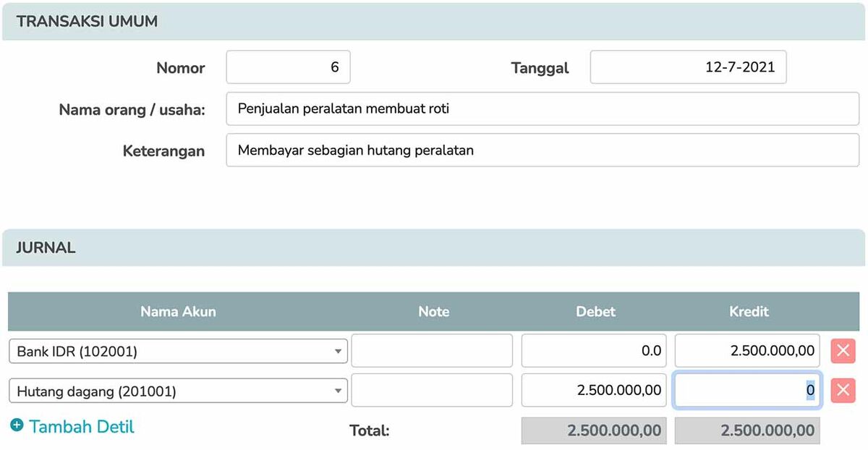Click the total Debet amount box
This screenshot has width=868, height=450.
[x=593, y=430]
